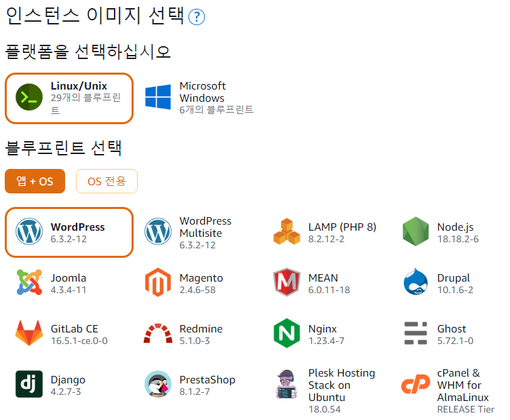Click version text 1.23.4-7
The height and width of the screenshot is (420, 510).
click(x=326, y=341)
